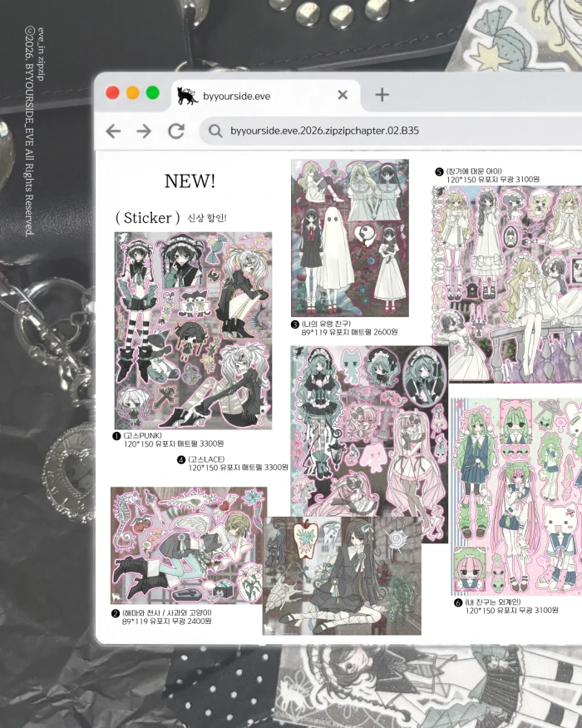
Task: Click number 5 bullet beside 창가에 머문 아이
Action: click(x=439, y=171)
